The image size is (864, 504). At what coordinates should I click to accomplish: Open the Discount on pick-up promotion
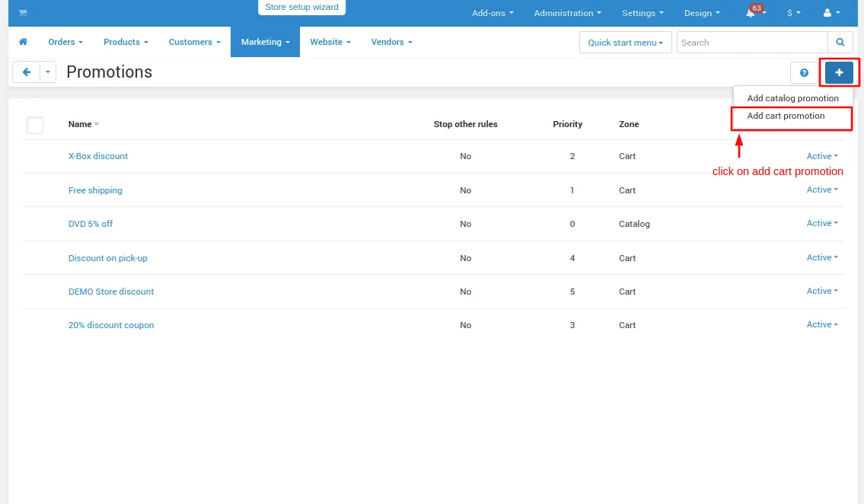click(108, 258)
